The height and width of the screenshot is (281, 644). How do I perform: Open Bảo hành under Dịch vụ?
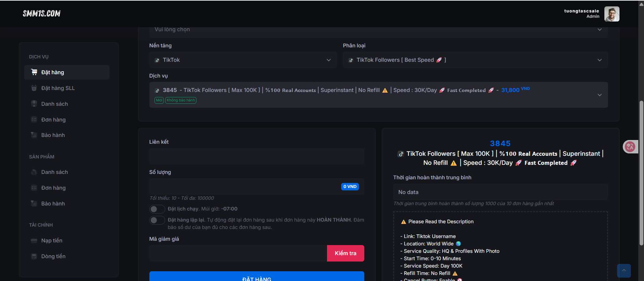tap(67, 135)
